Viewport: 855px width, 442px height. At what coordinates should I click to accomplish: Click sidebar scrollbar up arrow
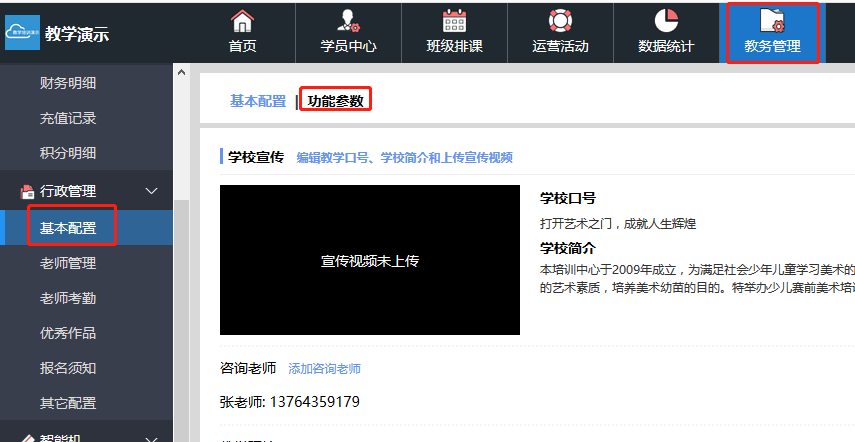point(181,72)
